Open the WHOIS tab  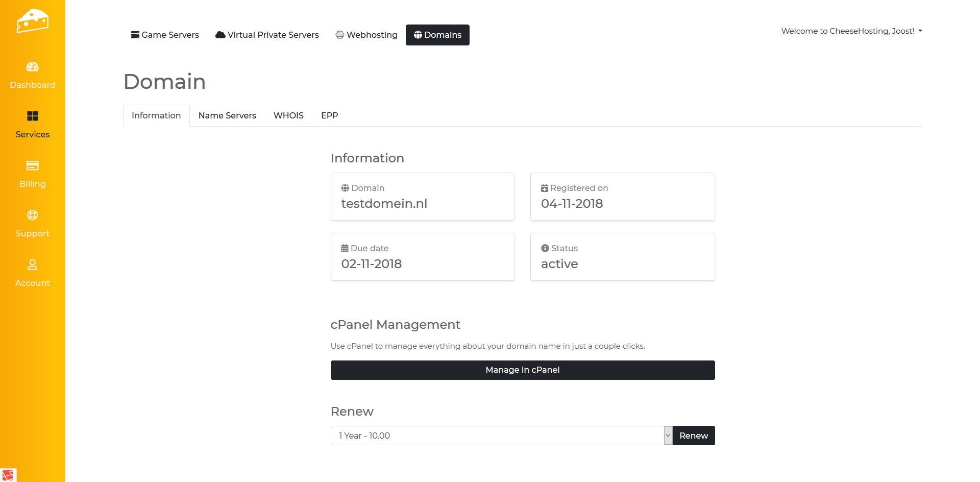click(288, 115)
